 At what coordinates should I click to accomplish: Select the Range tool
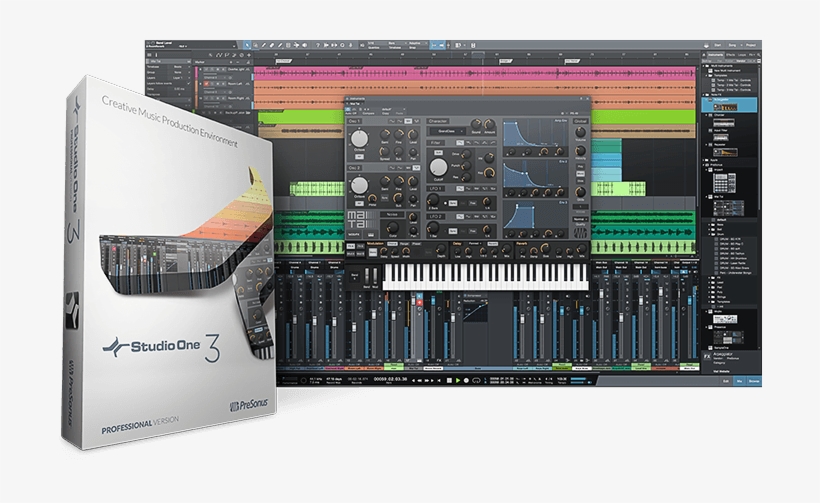tap(255, 45)
